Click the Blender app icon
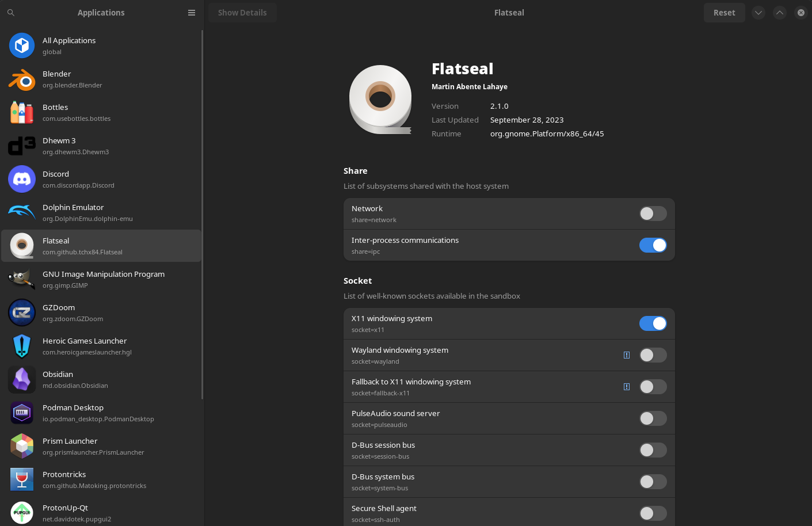The height and width of the screenshot is (526, 812). pyautogui.click(x=22, y=79)
